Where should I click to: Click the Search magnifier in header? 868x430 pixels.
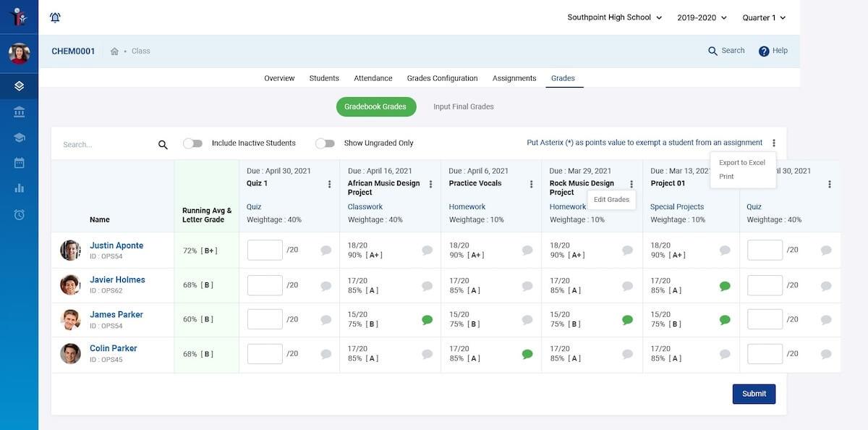coord(713,51)
